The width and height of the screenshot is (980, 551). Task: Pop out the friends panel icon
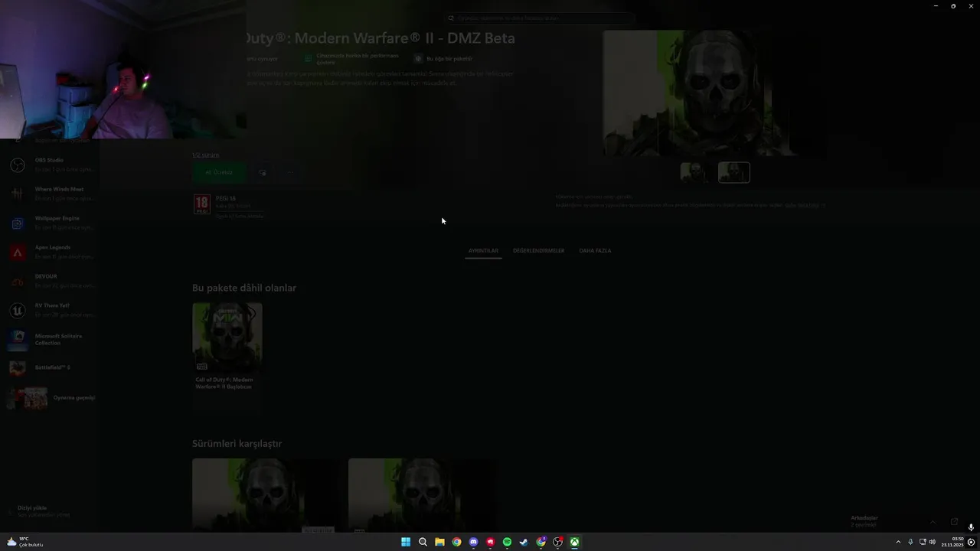point(954,522)
